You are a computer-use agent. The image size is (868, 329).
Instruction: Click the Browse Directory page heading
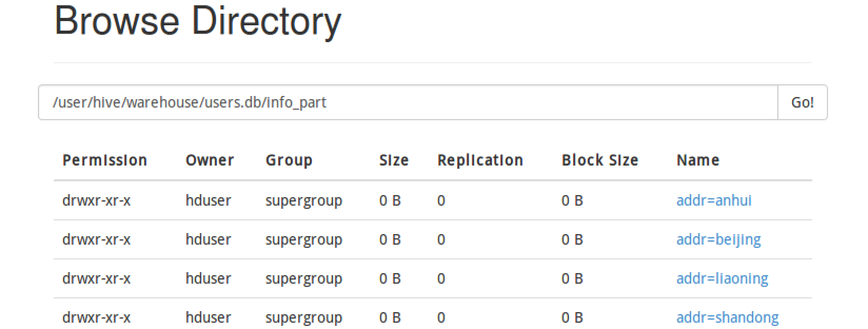(198, 21)
